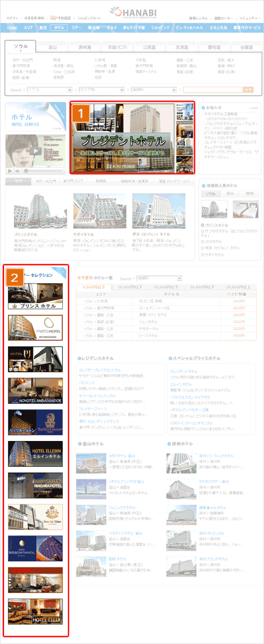Switch to the 京畿/仁川 region tab
The image size is (264, 644).
coord(116,47)
